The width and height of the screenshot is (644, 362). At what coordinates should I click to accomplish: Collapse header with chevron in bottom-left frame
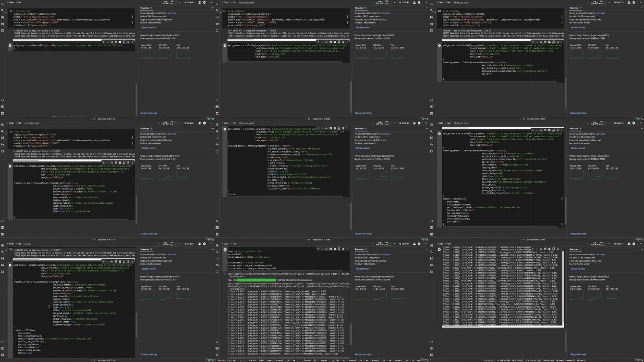point(211,244)
